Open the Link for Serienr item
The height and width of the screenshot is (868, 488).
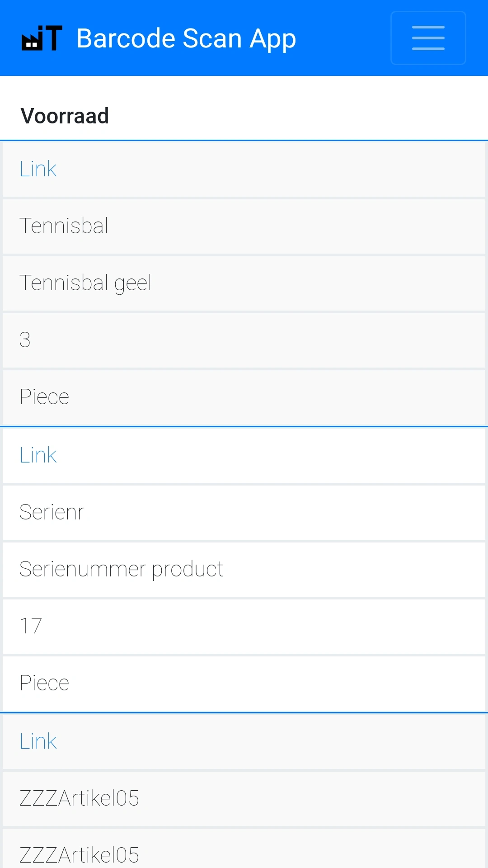pyautogui.click(x=38, y=455)
